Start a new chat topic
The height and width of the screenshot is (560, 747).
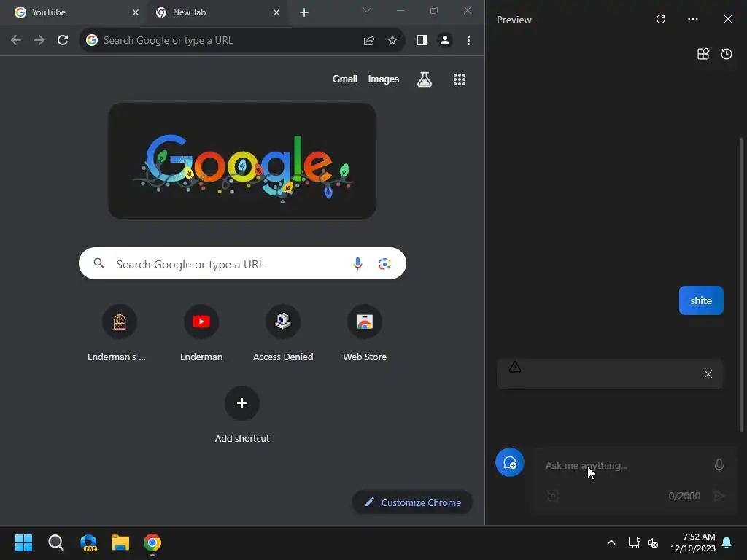coord(510,462)
